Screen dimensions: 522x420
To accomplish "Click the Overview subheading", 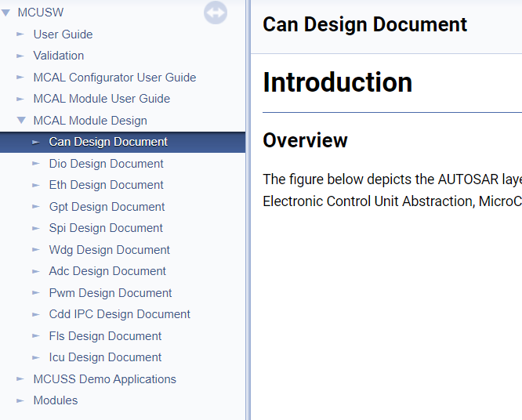I will coord(305,140).
